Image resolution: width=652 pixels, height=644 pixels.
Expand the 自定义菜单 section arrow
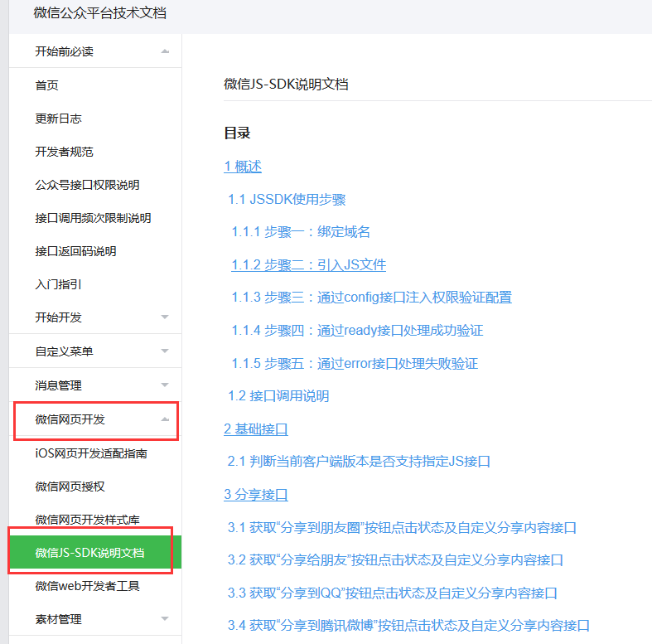[165, 351]
